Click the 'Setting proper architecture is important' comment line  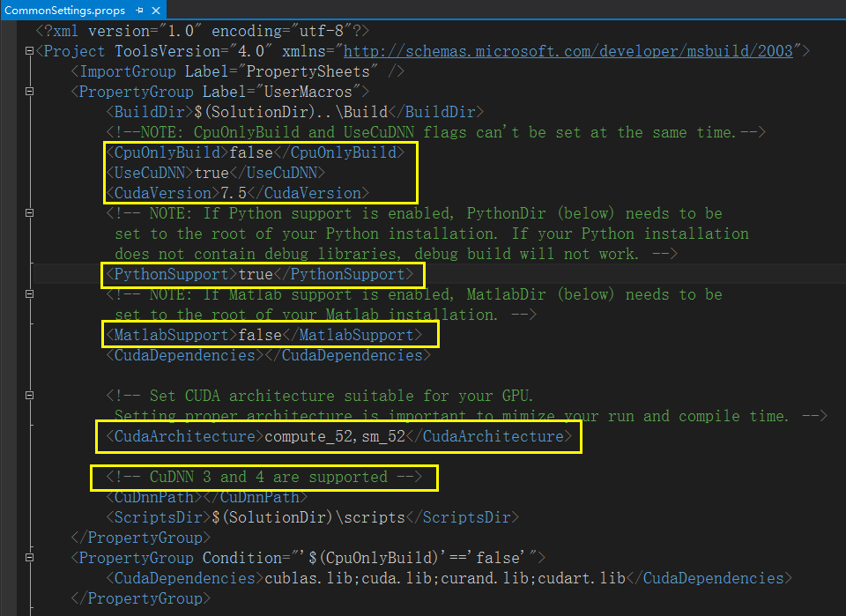pyautogui.click(x=471, y=416)
